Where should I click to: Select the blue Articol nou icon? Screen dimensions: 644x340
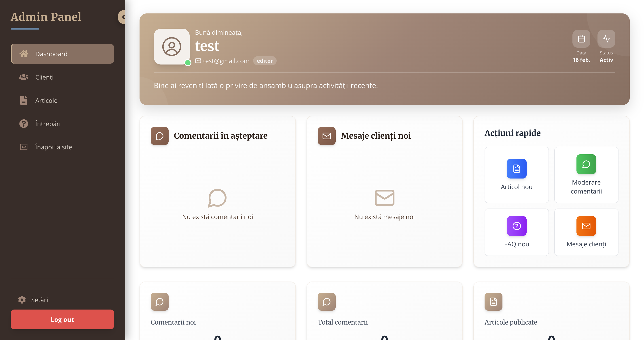pos(517,168)
